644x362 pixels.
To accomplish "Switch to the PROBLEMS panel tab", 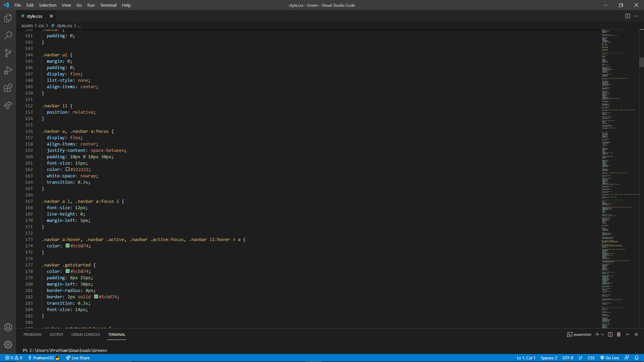I will (33, 335).
